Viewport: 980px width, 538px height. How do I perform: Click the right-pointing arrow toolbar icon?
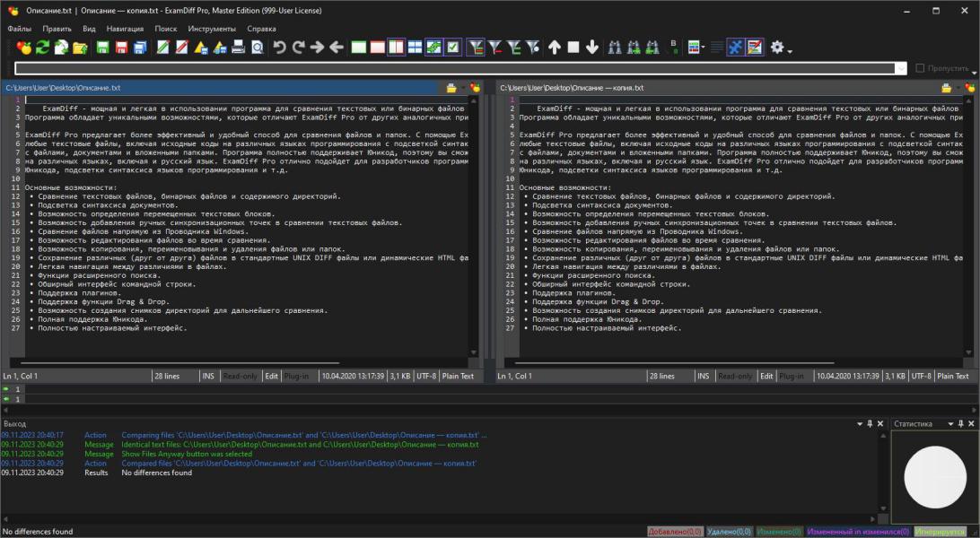(x=318, y=48)
